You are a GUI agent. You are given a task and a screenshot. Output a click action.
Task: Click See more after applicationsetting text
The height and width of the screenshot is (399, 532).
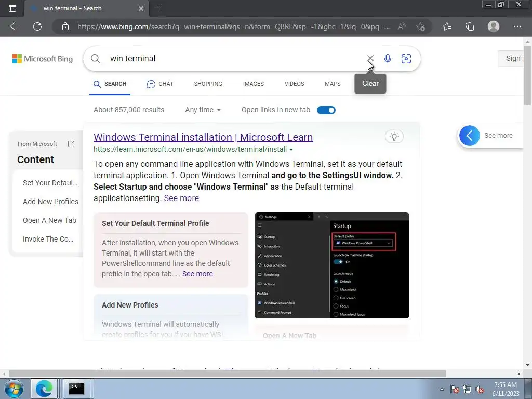181,198
